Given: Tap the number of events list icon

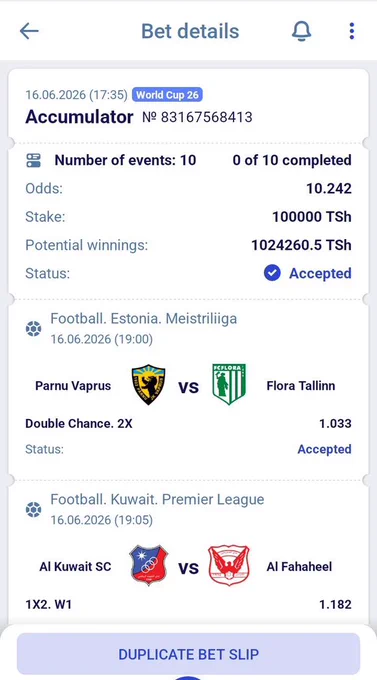Looking at the screenshot, I should (33, 160).
